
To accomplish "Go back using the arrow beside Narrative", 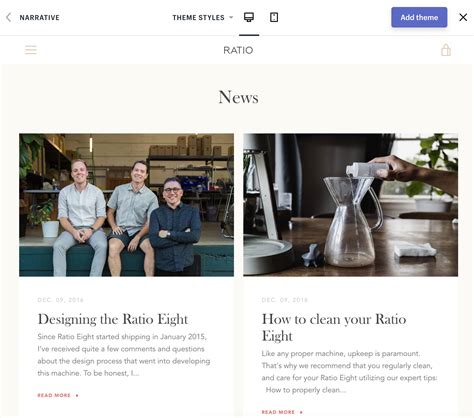I will point(9,17).
